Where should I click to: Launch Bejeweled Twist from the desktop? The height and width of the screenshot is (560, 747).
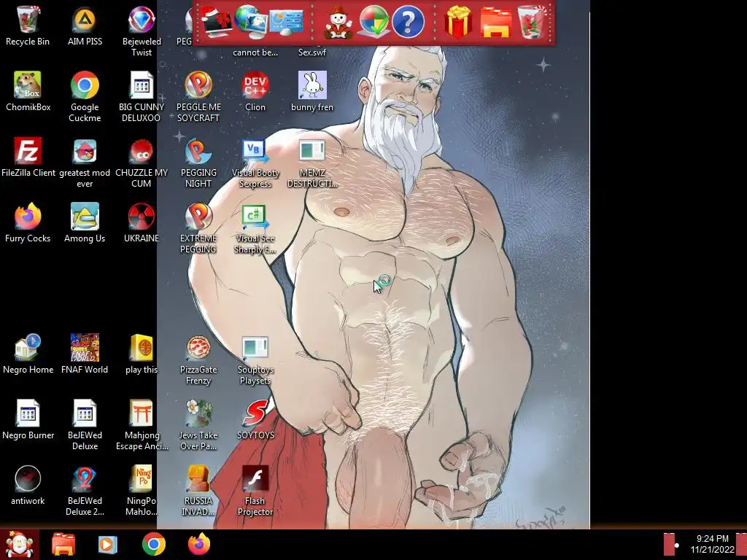tap(142, 31)
